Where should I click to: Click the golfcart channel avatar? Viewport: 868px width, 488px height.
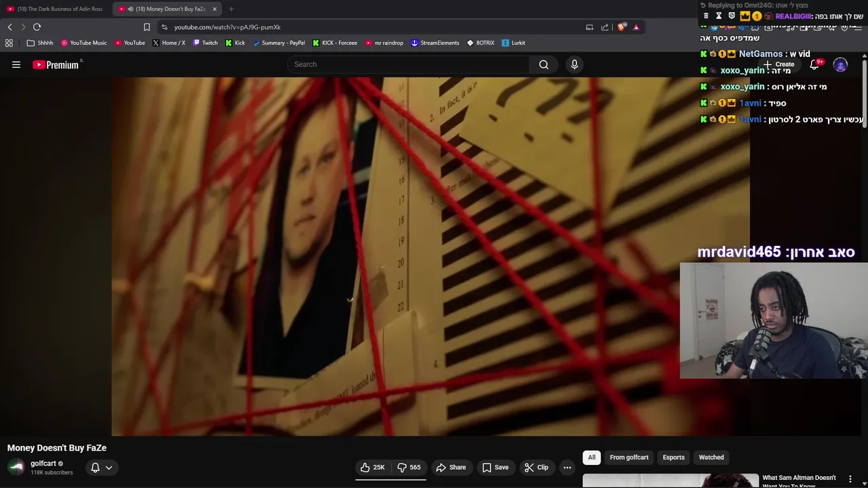click(x=16, y=467)
